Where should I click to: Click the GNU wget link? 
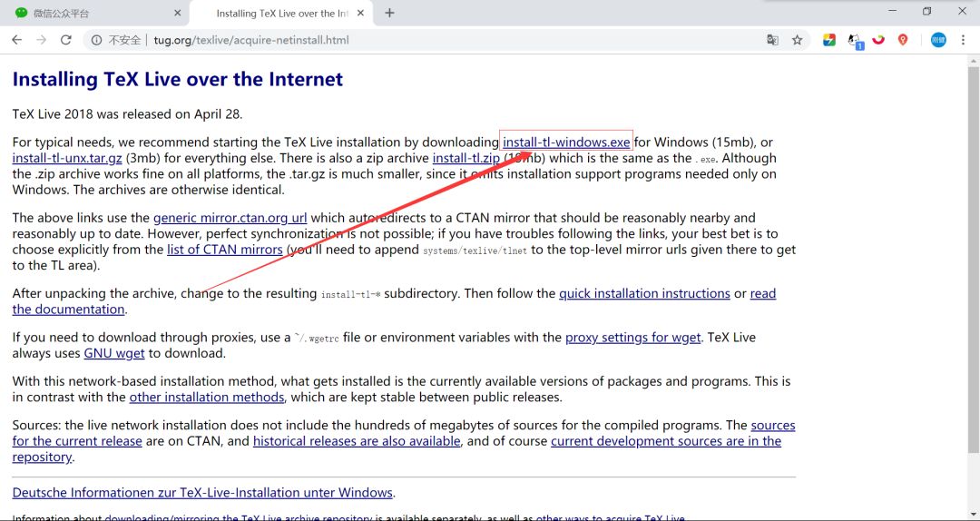tap(114, 353)
